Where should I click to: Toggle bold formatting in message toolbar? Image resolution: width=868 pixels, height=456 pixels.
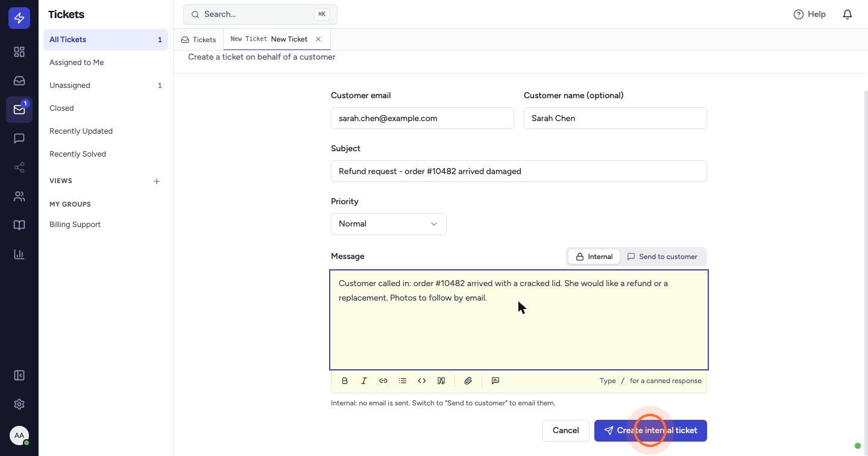coord(345,381)
